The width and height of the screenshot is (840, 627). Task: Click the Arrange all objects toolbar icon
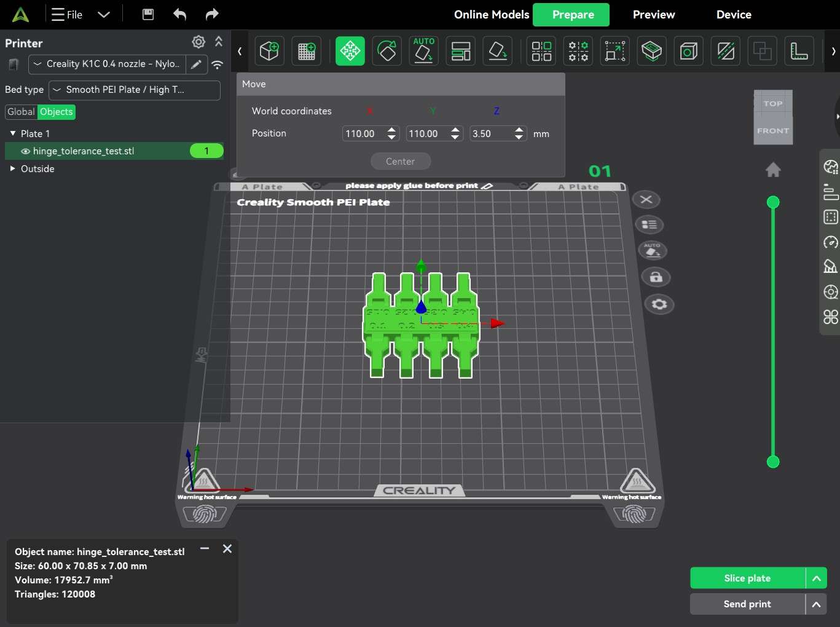click(461, 51)
